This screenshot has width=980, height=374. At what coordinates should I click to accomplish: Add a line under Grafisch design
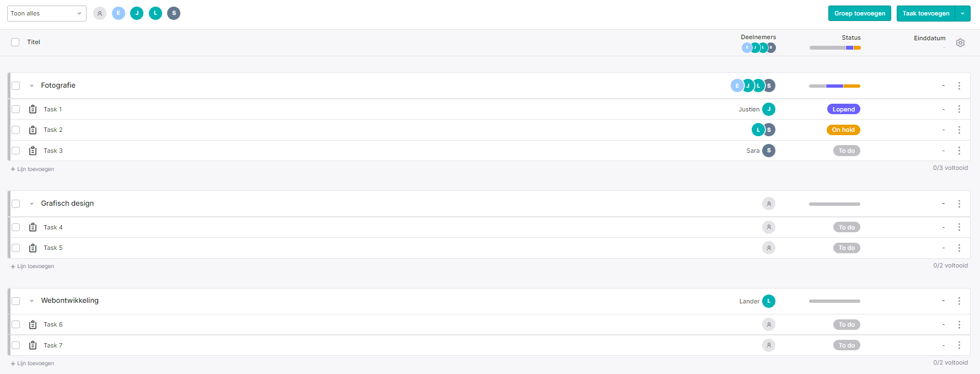33,266
